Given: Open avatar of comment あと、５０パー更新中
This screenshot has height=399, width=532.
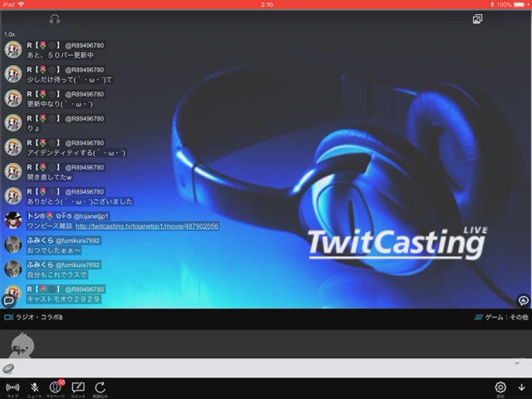Looking at the screenshot, I should pyautogui.click(x=13, y=50).
